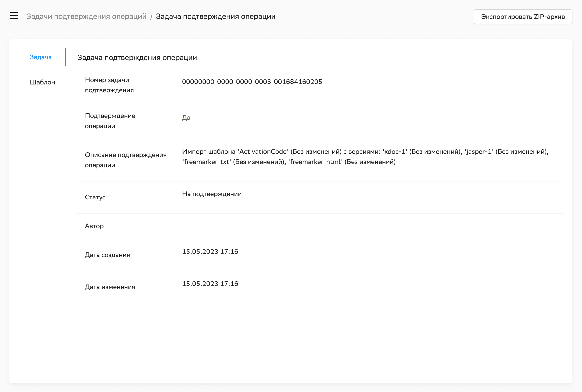Click the Подтверждение операции field label
The image size is (582, 392).
(110, 121)
